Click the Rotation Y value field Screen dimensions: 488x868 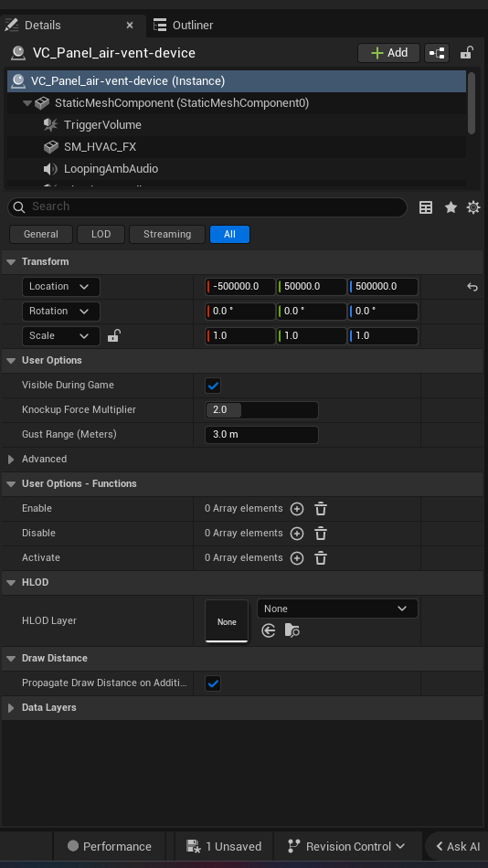pos(312,311)
